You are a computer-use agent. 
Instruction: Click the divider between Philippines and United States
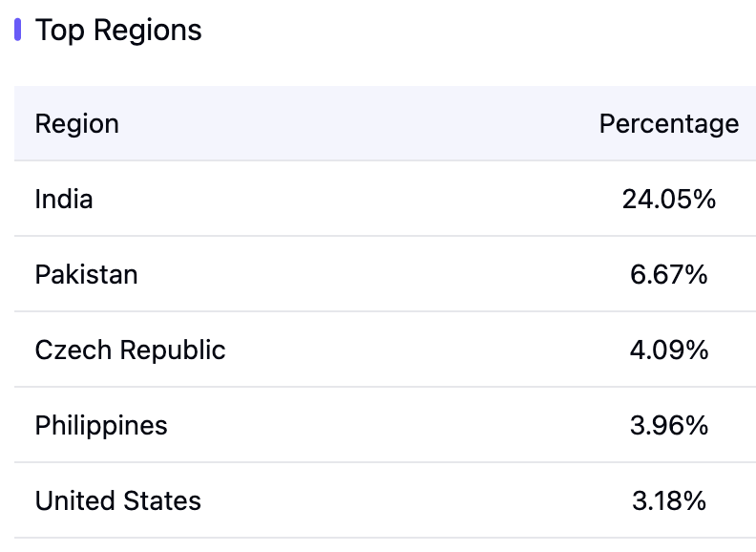coord(382,462)
